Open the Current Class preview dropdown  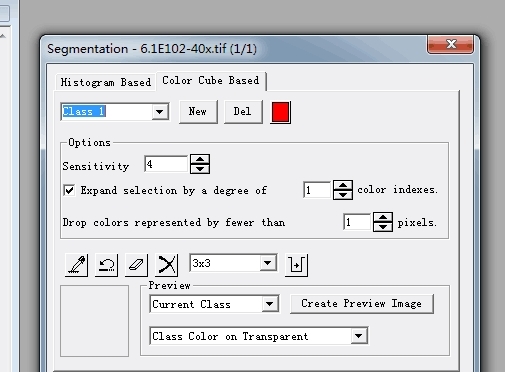point(270,304)
